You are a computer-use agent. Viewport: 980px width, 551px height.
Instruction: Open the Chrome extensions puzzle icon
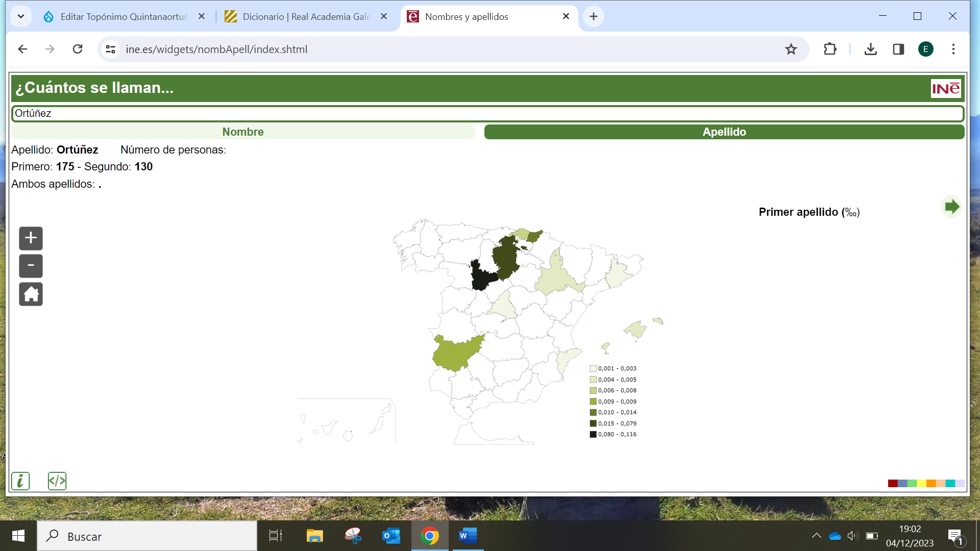[830, 49]
